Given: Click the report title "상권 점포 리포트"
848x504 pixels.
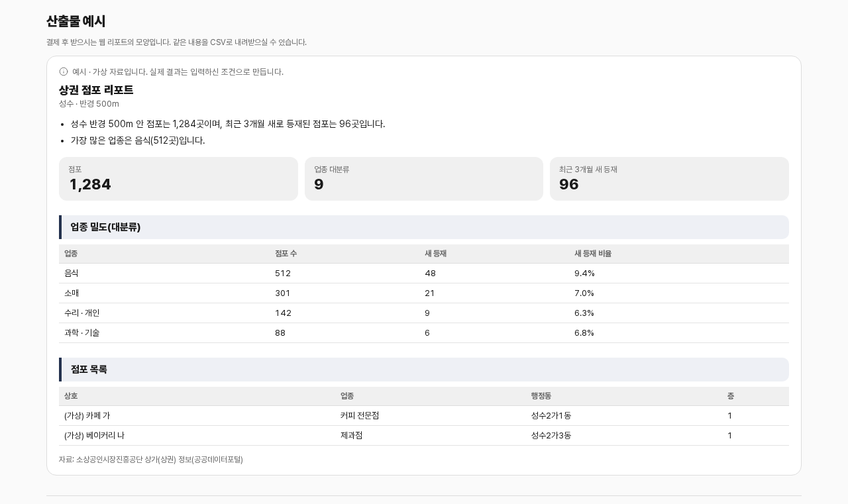Looking at the screenshot, I should point(96,90).
